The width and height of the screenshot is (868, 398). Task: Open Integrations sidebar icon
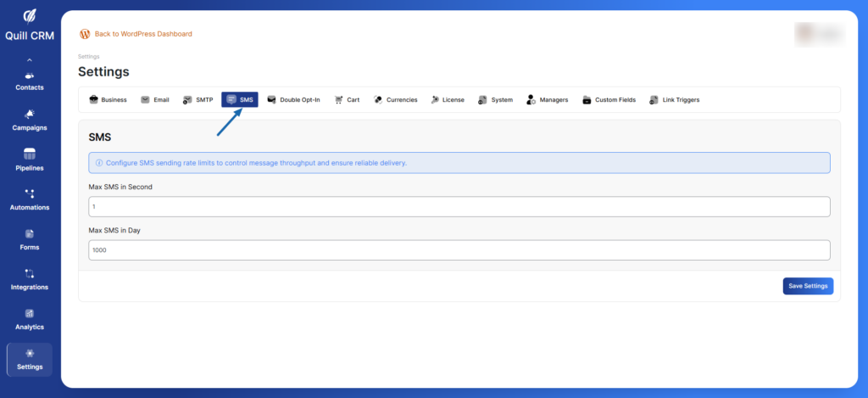30,279
